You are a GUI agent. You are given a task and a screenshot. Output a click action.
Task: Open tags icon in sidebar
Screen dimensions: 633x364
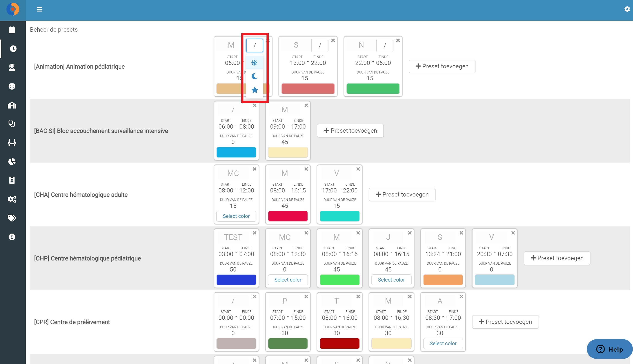12,218
